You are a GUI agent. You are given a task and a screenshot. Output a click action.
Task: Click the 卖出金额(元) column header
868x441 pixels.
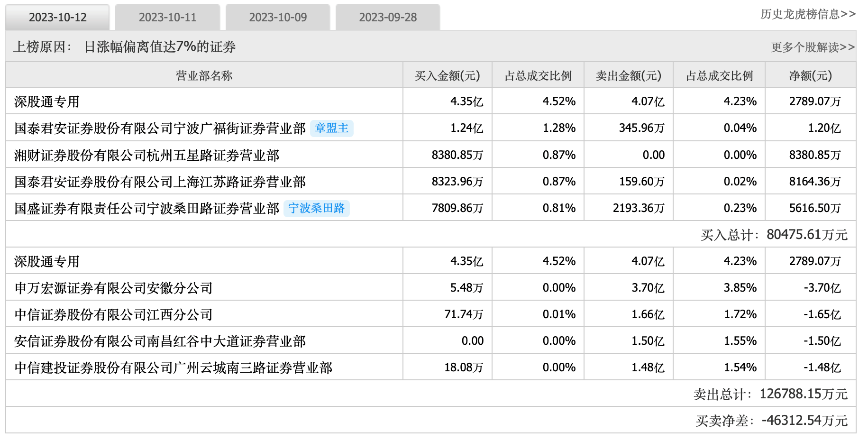pos(629,76)
